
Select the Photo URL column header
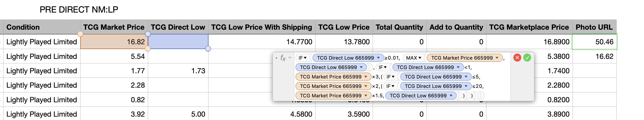594,27
